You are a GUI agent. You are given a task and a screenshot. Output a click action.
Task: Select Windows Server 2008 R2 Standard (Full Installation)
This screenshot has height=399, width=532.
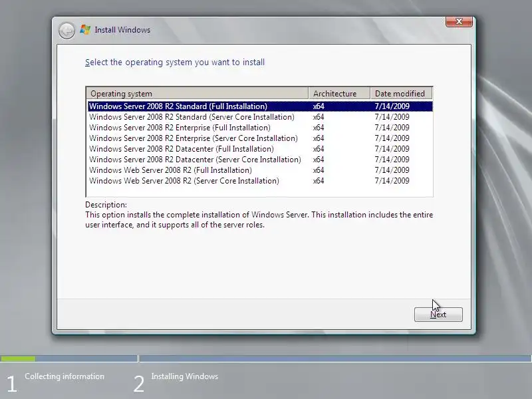tap(260, 106)
